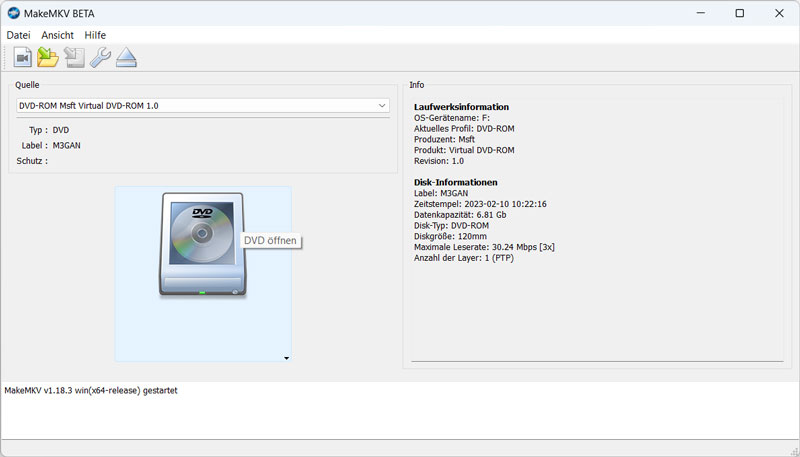Maximize the MakeMKV window

(739, 14)
